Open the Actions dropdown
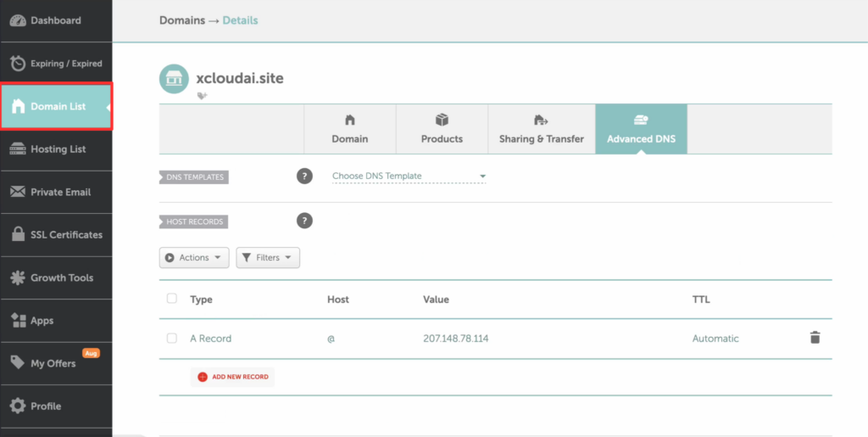Screen dimensions: 868x437 pyautogui.click(x=194, y=258)
